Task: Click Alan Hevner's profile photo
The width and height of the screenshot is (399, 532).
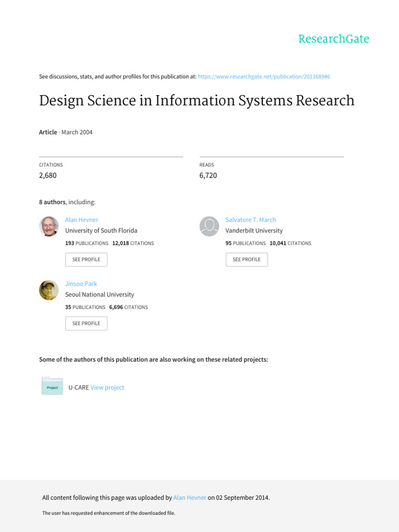Action: coord(49,226)
